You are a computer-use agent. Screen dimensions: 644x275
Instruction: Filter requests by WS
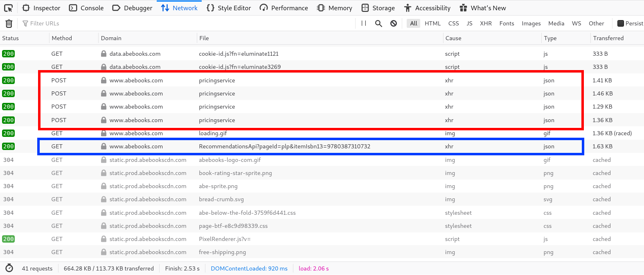(x=576, y=23)
